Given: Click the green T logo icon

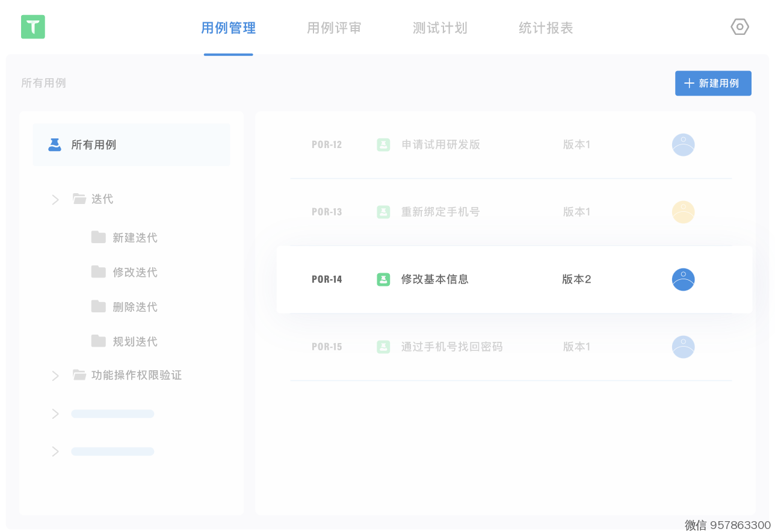Looking at the screenshot, I should click(x=33, y=27).
